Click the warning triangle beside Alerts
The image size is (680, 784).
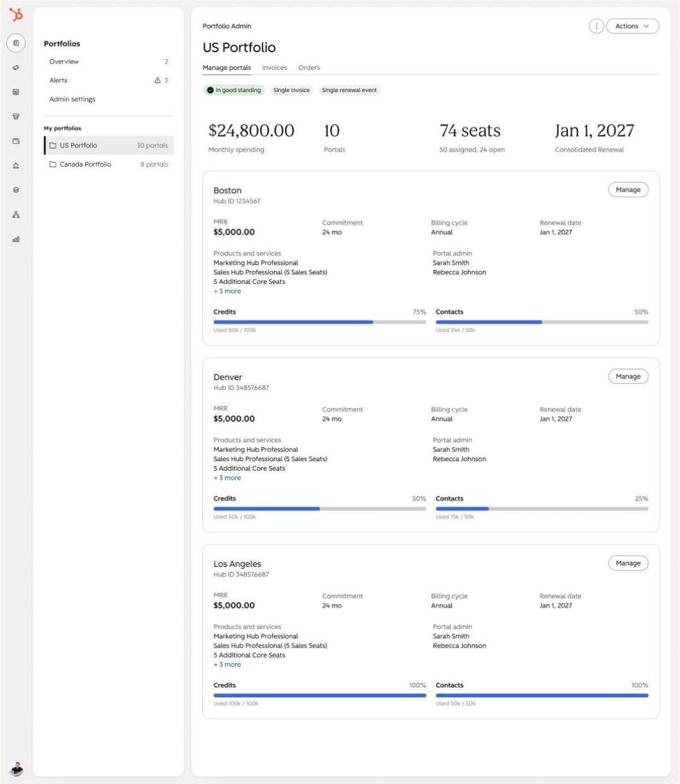[157, 81]
